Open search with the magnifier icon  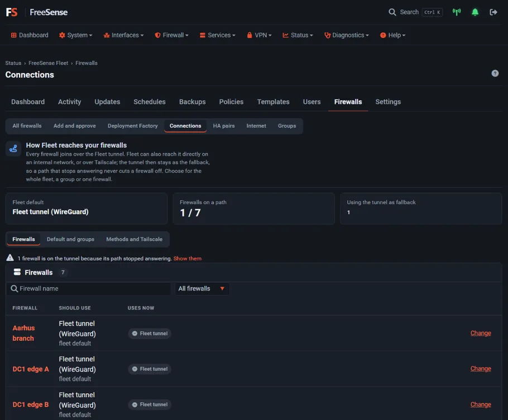coord(392,12)
